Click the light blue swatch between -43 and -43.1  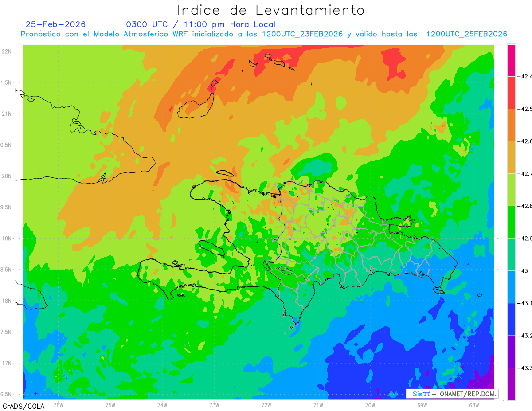(511, 286)
